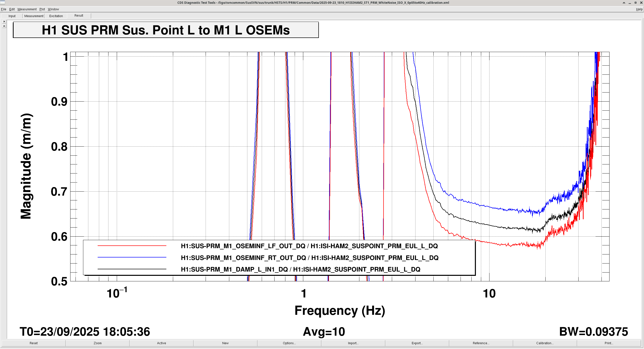This screenshot has height=349, width=644.
Task: Click the Export... button
Action: click(417, 343)
